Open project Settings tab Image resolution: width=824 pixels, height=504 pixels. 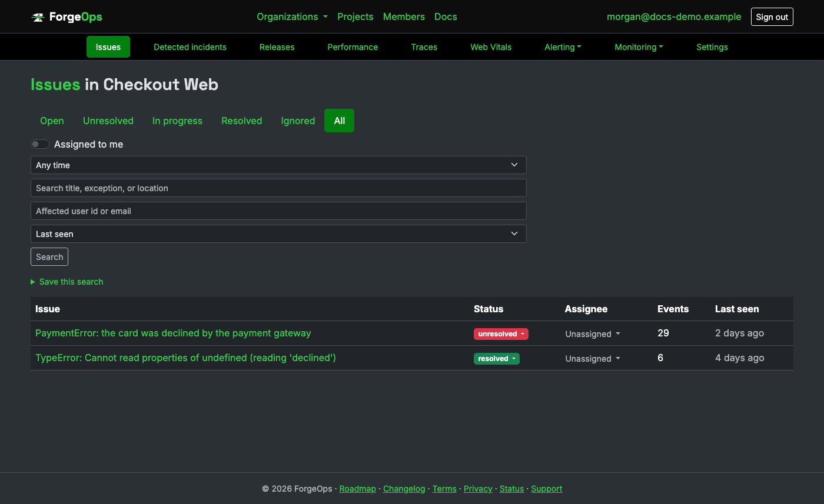(x=712, y=47)
